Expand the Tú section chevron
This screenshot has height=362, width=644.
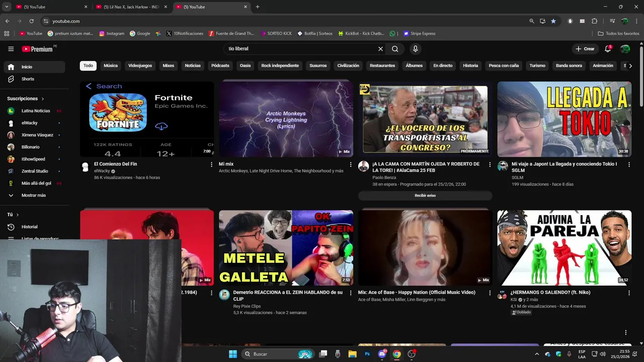18,215
